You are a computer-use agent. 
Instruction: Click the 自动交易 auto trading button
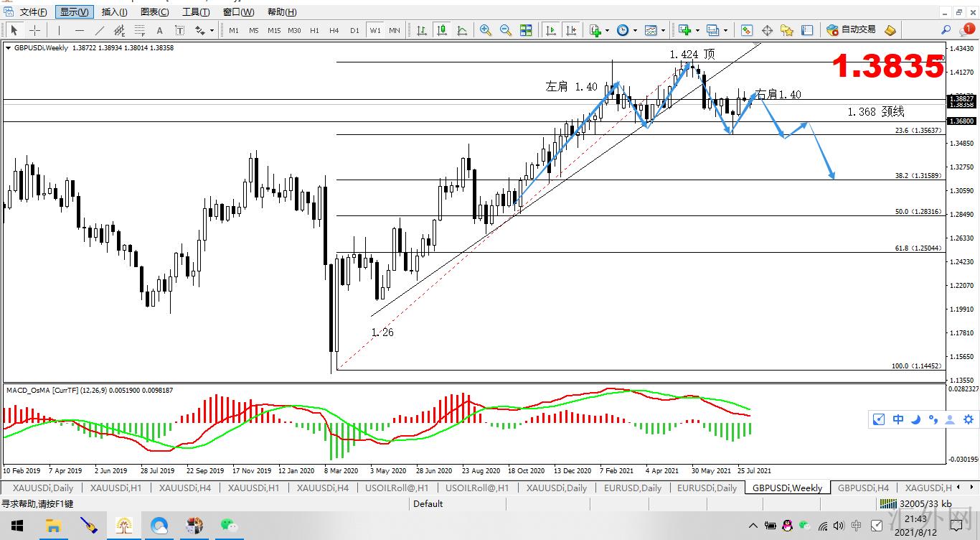852,30
